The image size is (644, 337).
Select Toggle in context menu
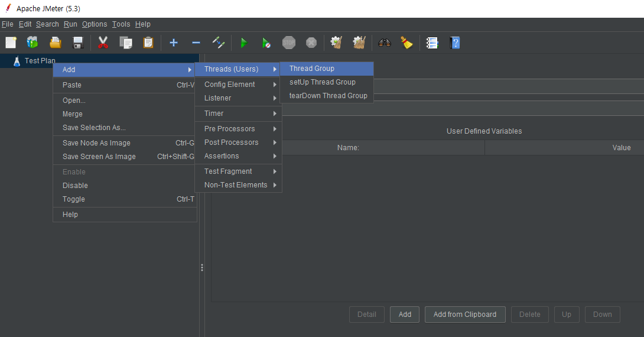[x=125, y=199]
